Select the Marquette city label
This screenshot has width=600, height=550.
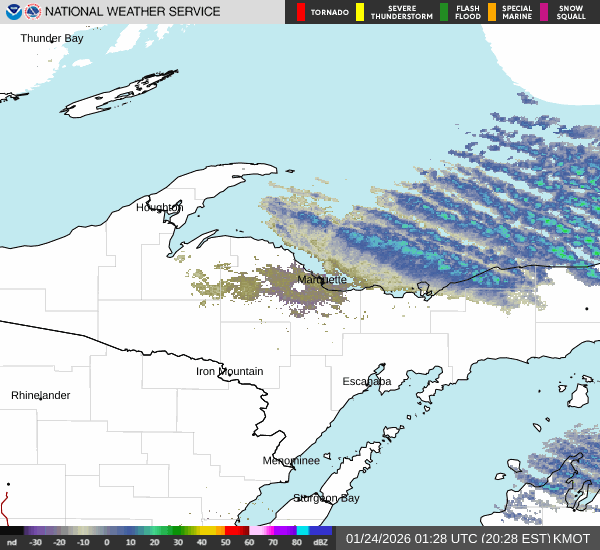321,280
